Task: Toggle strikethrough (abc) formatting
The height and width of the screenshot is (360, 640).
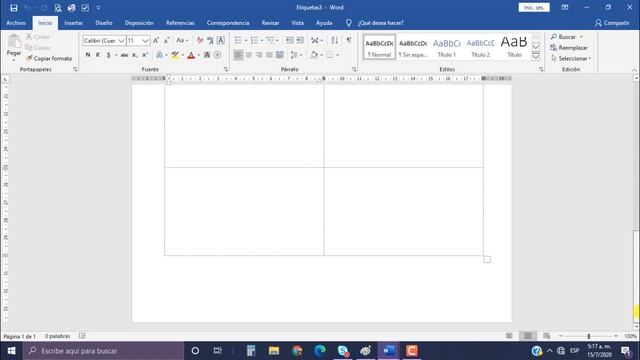Action: pyautogui.click(x=124, y=55)
